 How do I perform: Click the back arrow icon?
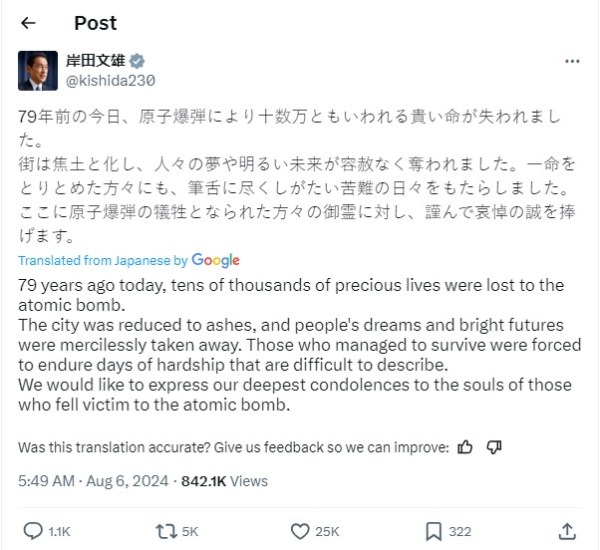28,22
